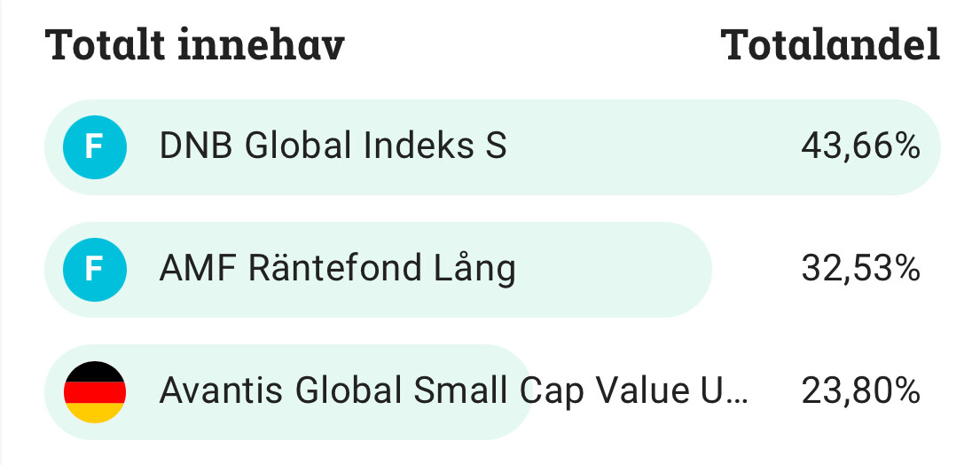Select Avantis Global Small Cap Value holding
Viewport: 980px width, 465px height.
[x=453, y=391]
